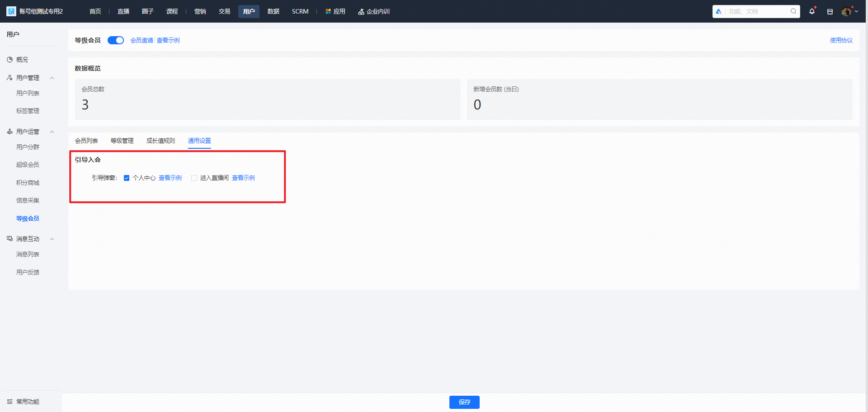Open 用户反馈 in sidebar

tap(28, 272)
